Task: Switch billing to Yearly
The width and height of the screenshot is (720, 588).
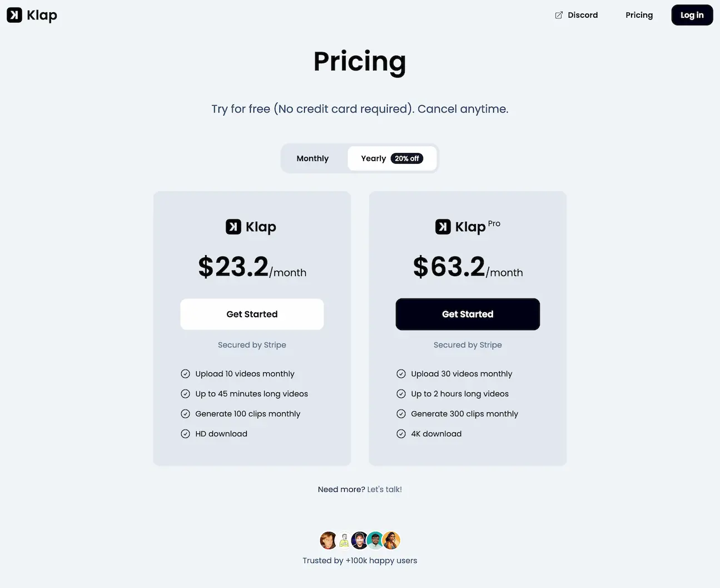Action: (x=373, y=158)
